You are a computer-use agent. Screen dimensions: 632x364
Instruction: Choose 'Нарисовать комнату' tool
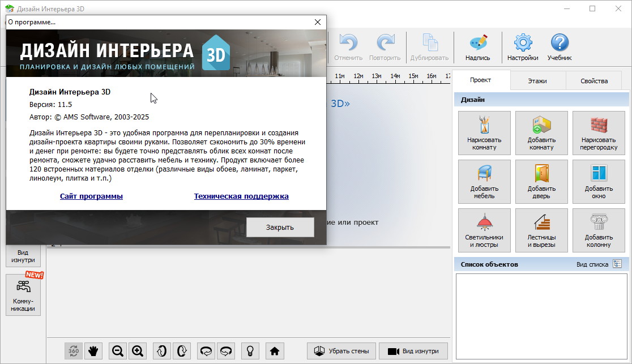click(x=485, y=133)
